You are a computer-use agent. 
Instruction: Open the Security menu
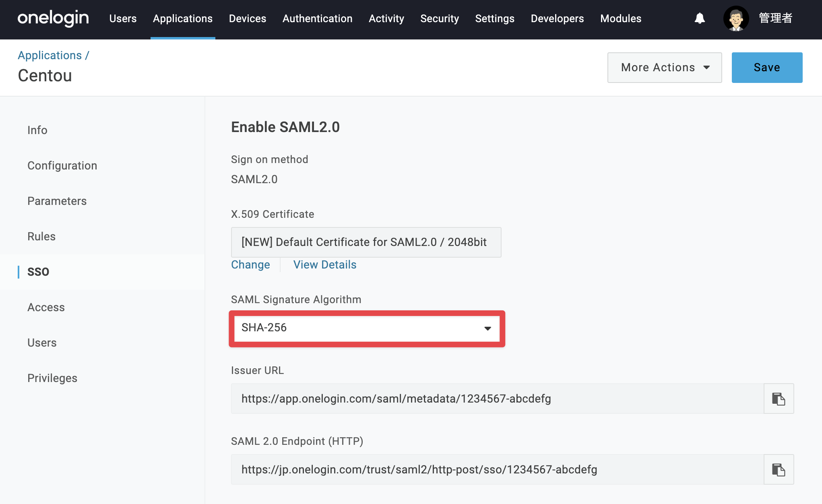pos(440,19)
